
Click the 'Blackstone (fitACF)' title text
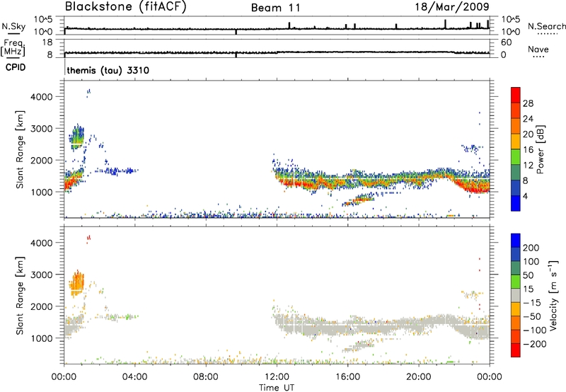tap(126, 6)
